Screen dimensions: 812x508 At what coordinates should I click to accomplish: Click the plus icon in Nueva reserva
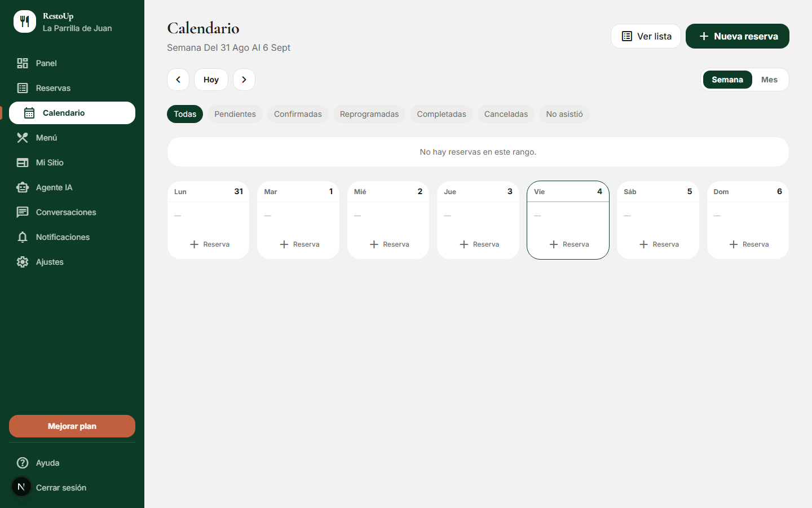coord(704,36)
